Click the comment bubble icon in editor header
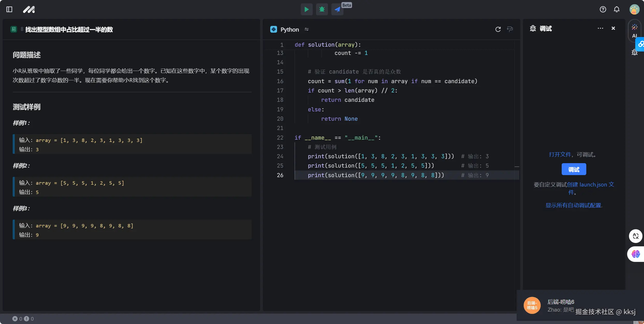 [x=510, y=29]
